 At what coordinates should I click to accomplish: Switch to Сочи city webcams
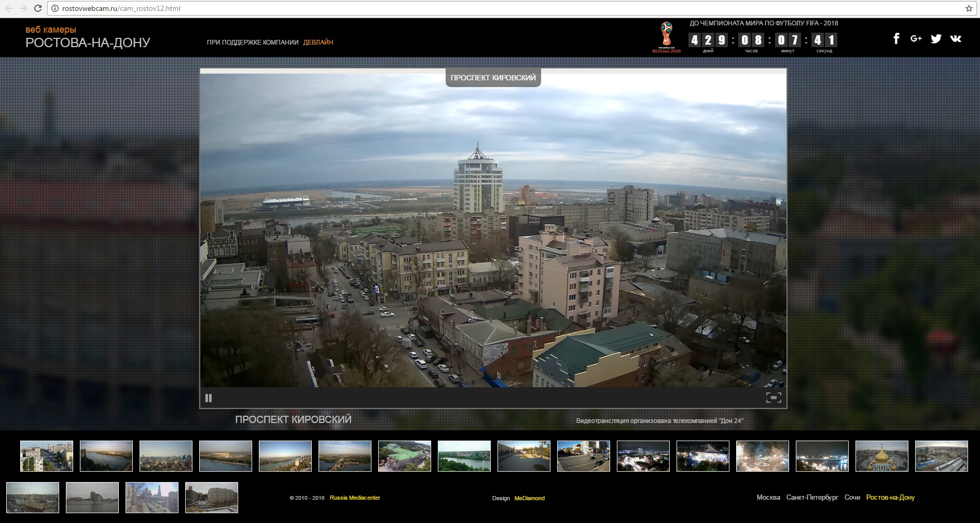tap(852, 498)
